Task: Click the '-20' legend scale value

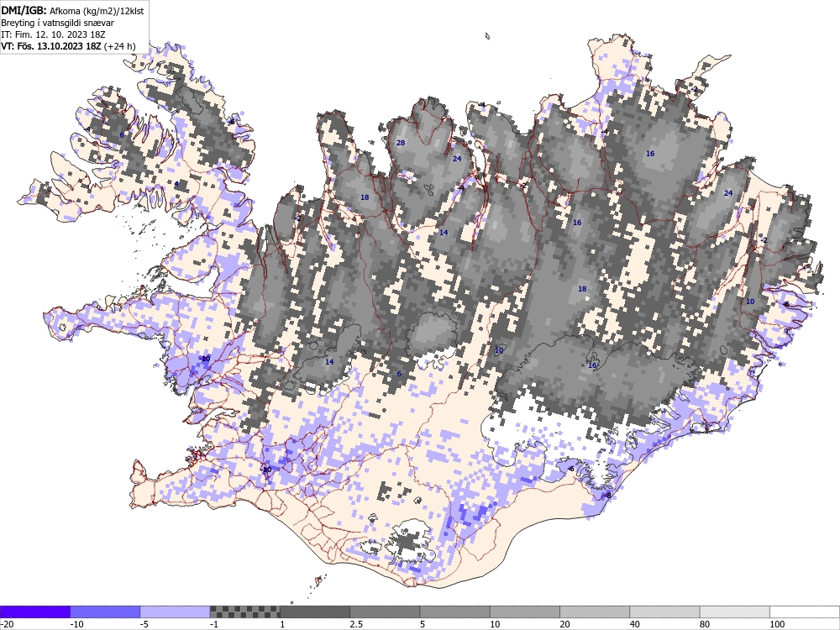Action: [x=7, y=624]
